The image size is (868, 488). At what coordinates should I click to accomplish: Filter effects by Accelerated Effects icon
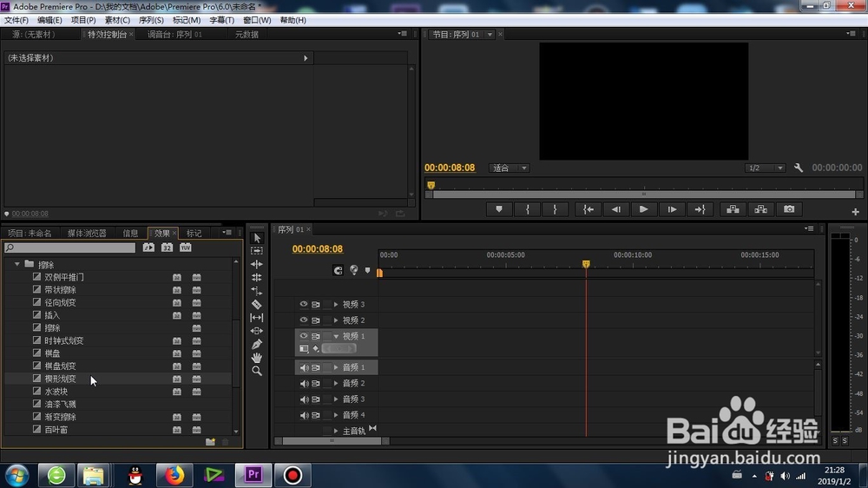click(x=149, y=247)
